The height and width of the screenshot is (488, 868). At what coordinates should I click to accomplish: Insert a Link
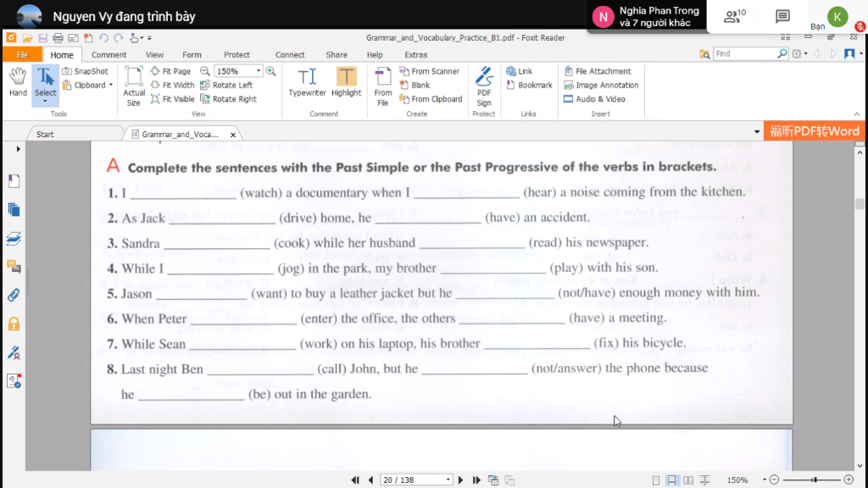tap(519, 71)
